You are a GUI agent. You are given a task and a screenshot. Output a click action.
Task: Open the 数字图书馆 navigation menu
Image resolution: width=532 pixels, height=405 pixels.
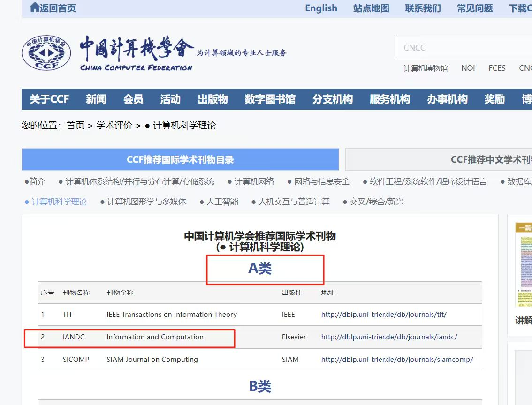click(x=270, y=99)
